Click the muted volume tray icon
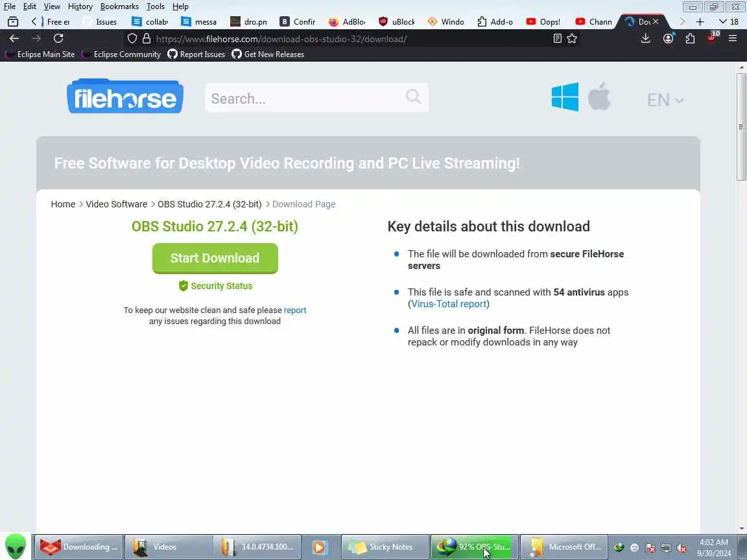This screenshot has width=747, height=560. (682, 548)
